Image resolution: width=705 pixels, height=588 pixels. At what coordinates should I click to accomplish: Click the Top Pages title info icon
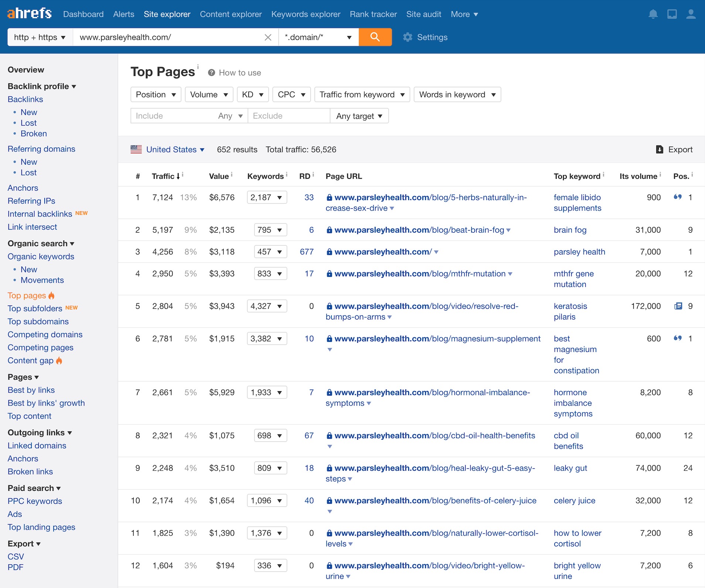[x=198, y=66]
